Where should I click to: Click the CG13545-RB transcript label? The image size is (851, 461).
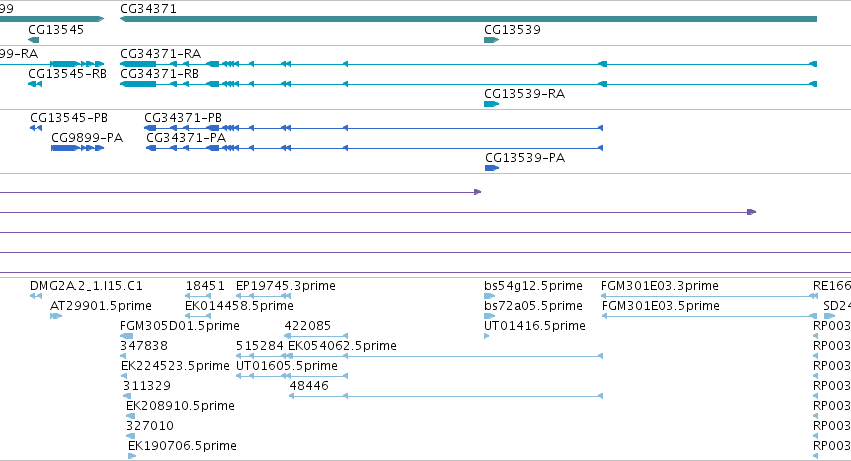[x=67, y=74]
